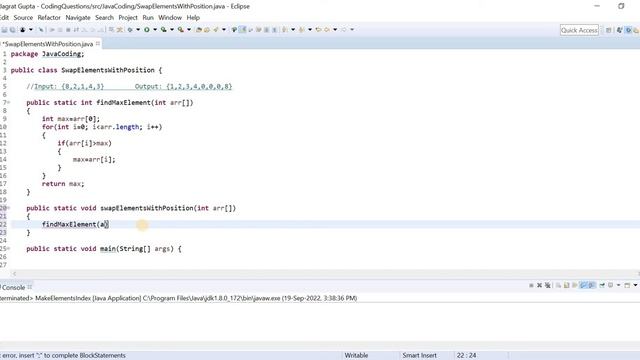
Task: Open the Source menu
Action: tap(23, 18)
